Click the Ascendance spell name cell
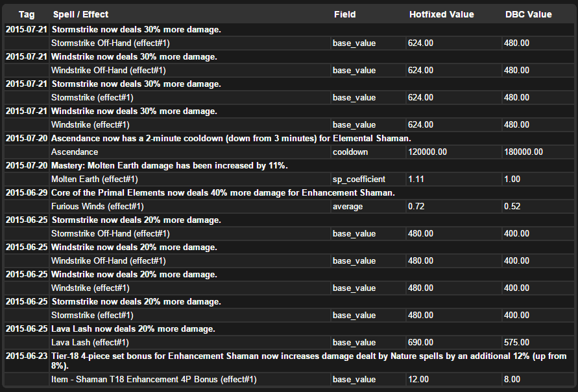578x392 pixels. point(75,152)
